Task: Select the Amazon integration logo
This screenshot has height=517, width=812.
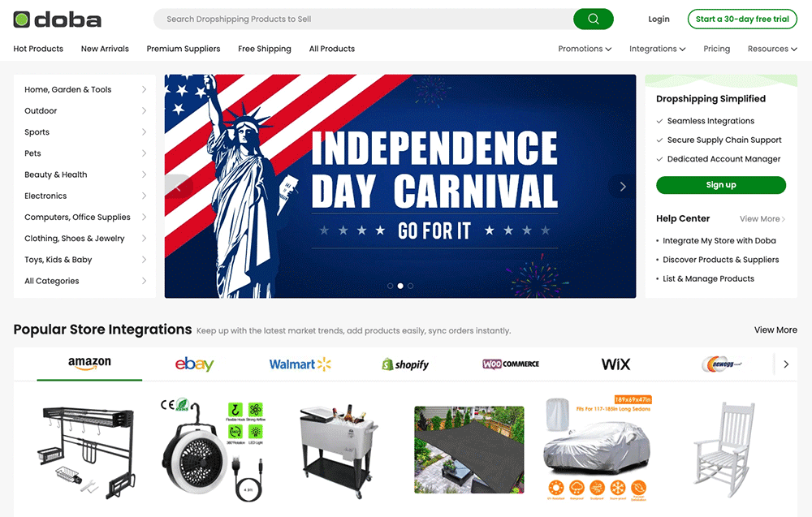Action: pyautogui.click(x=89, y=364)
